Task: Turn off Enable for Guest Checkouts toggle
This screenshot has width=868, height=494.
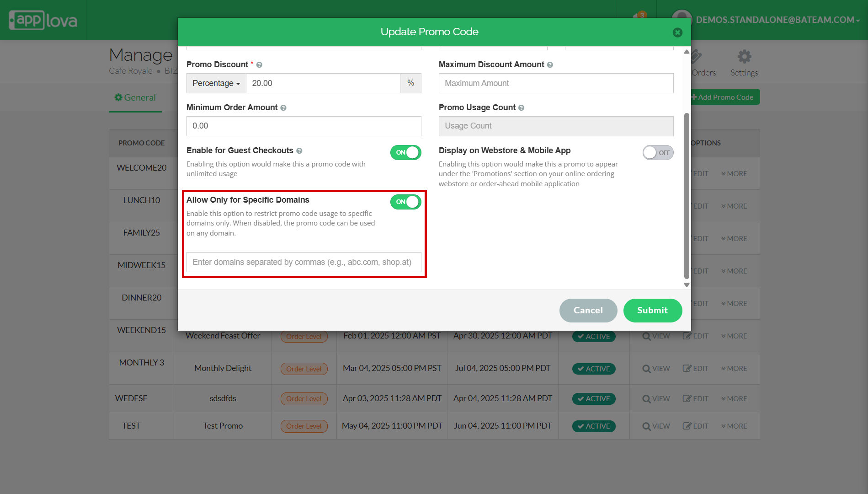Action: click(x=405, y=152)
